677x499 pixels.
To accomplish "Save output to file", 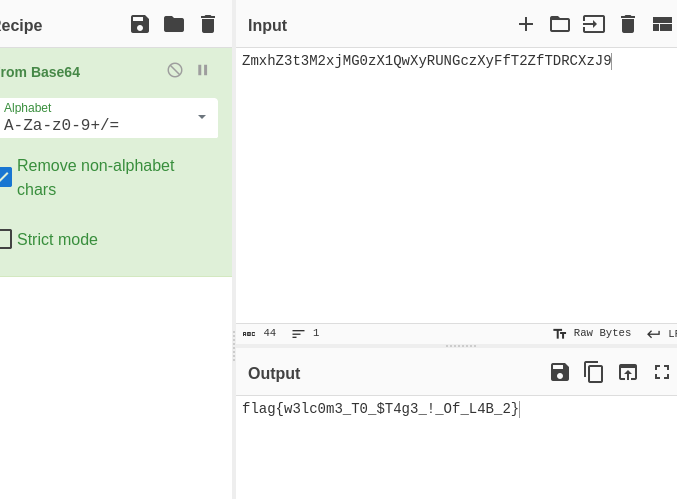I will point(560,372).
